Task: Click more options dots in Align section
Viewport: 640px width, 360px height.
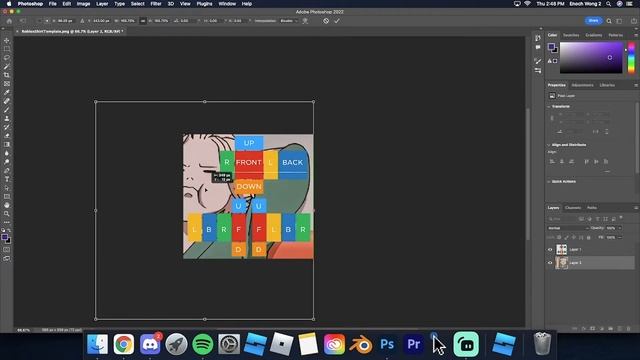Action: (x=607, y=171)
